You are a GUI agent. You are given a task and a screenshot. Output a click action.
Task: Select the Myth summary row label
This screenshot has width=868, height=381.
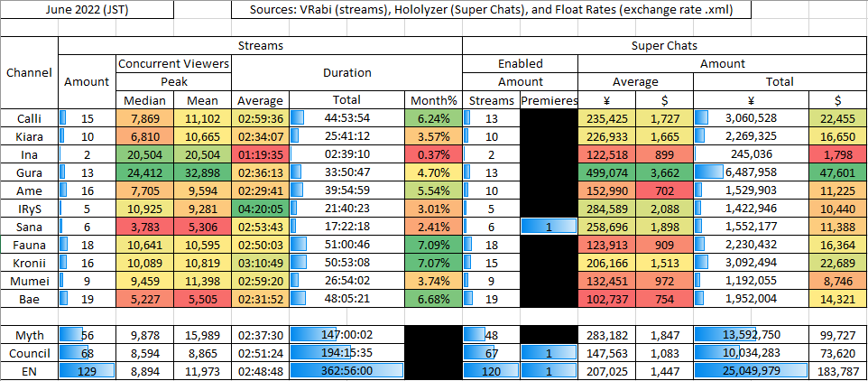pyautogui.click(x=29, y=336)
